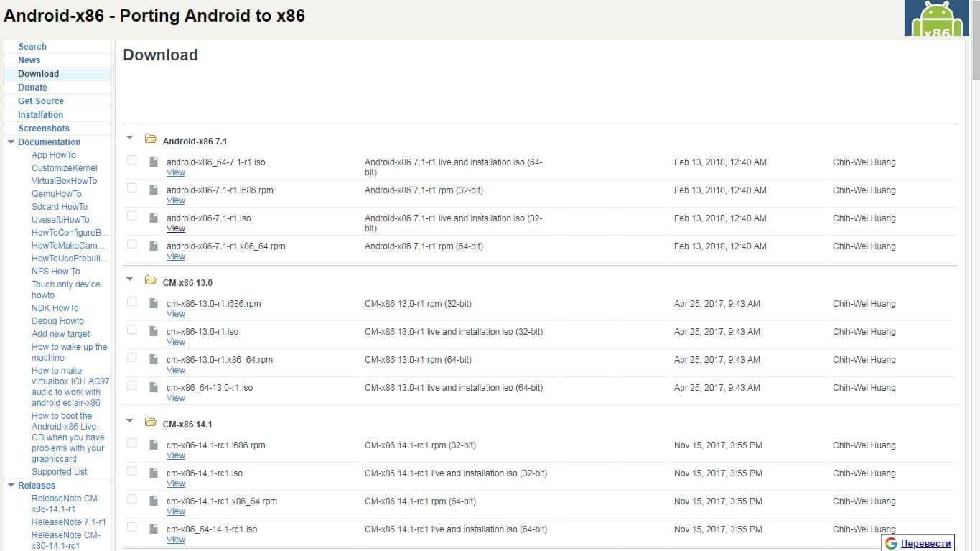The height and width of the screenshot is (551, 980).
Task: Click file icon for android-x86-7.1-r1.x86_64.rpm
Action: [153, 246]
